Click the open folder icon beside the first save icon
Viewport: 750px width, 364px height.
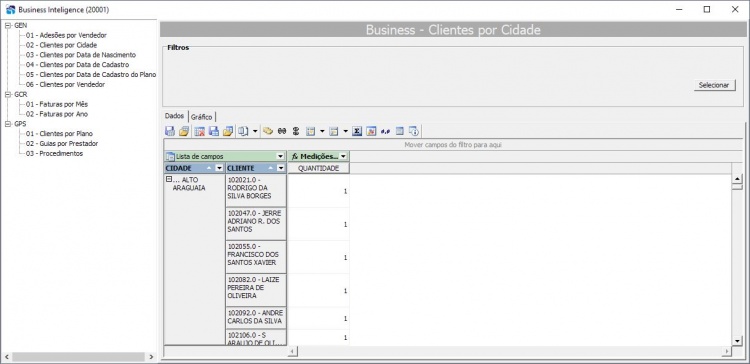point(184,131)
